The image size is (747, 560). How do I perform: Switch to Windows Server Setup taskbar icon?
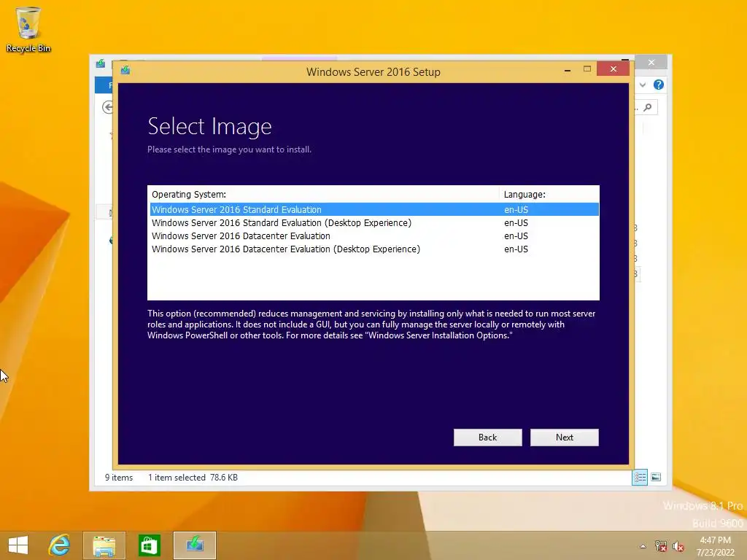(195, 545)
